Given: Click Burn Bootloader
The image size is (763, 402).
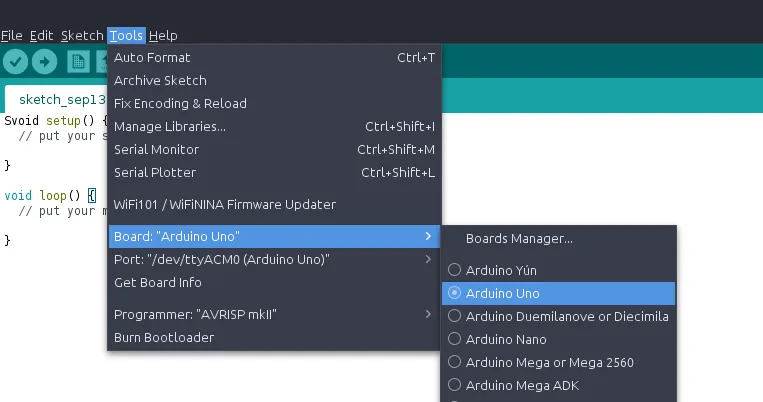Looking at the screenshot, I should [164, 338].
